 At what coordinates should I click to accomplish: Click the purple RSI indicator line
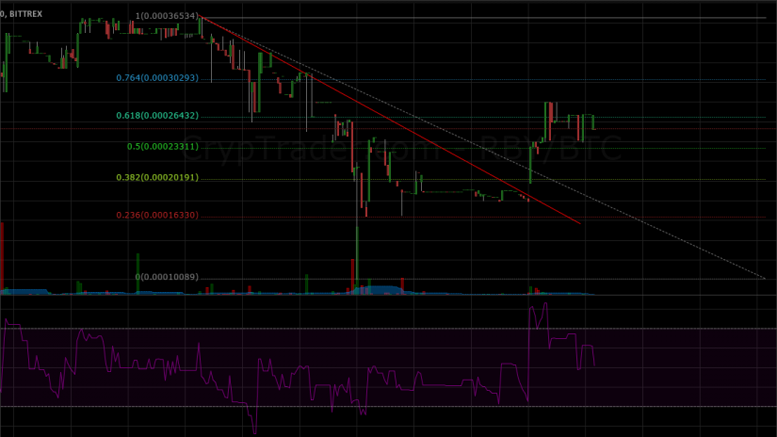click(x=297, y=369)
